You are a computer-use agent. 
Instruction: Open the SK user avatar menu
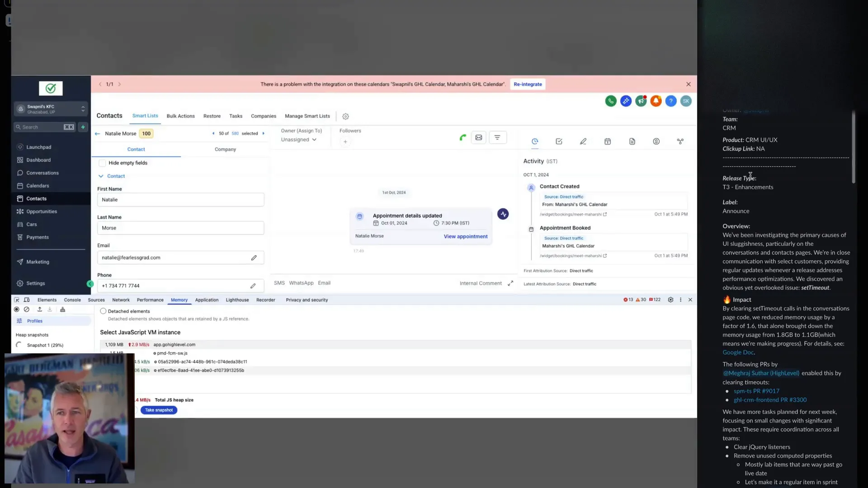click(x=686, y=101)
